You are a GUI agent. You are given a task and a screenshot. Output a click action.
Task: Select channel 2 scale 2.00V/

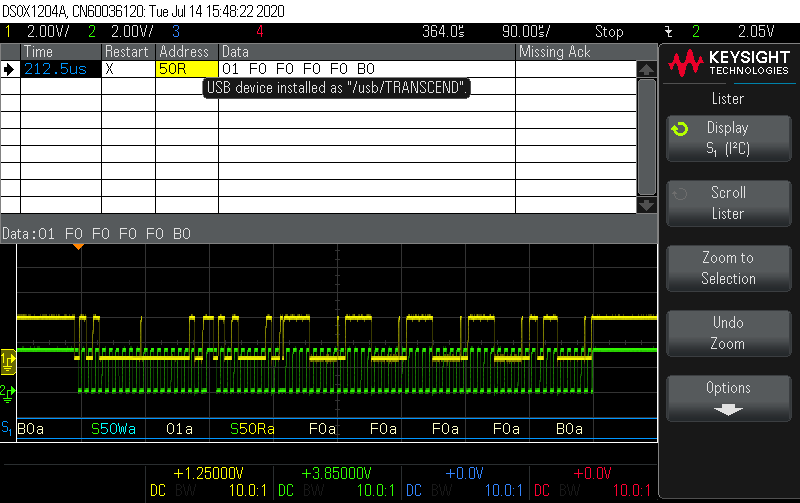[x=132, y=32]
